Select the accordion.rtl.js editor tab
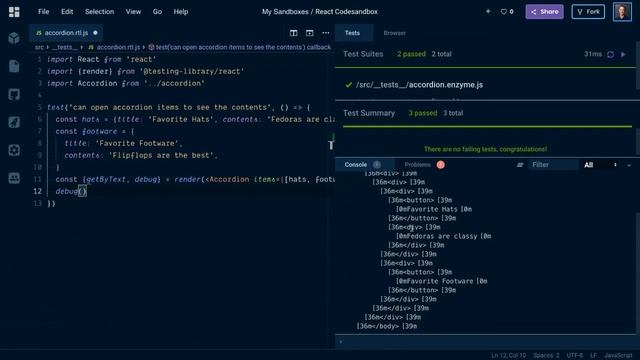This screenshot has height=360, width=640. click(x=66, y=33)
